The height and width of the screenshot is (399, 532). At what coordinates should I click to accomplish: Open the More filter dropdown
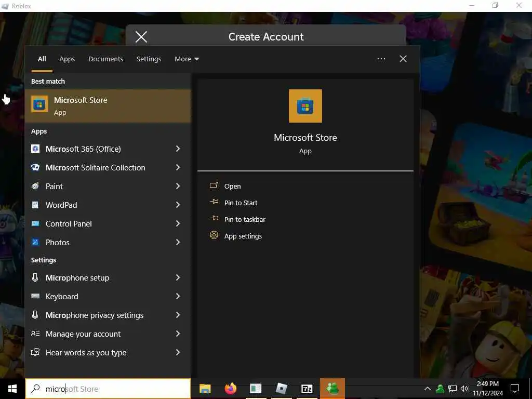click(x=187, y=59)
